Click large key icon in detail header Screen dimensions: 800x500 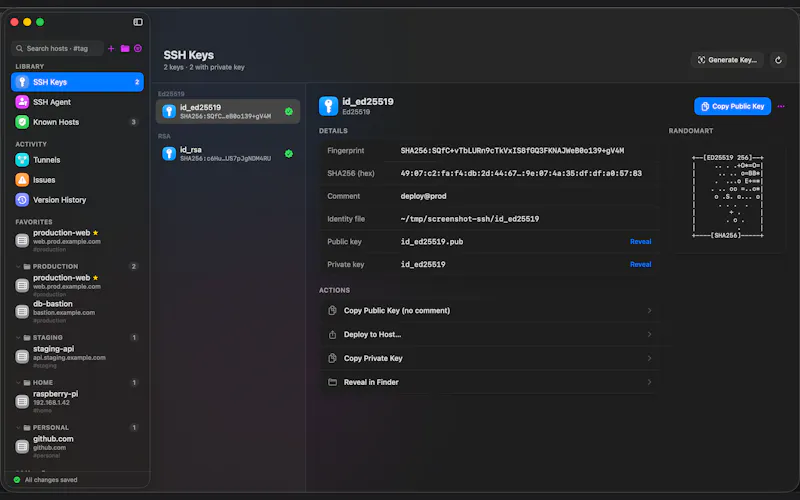pos(328,106)
